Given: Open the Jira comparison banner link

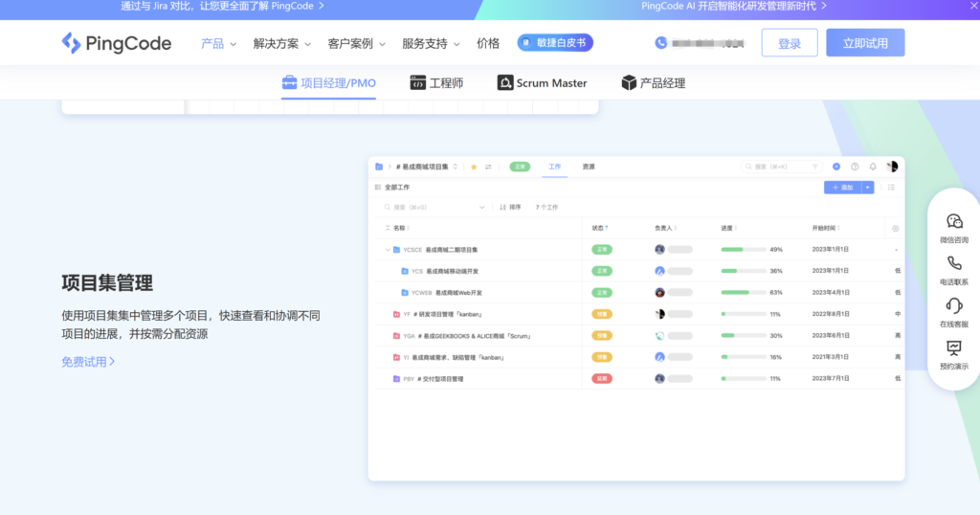Looking at the screenshot, I should pos(222,6).
